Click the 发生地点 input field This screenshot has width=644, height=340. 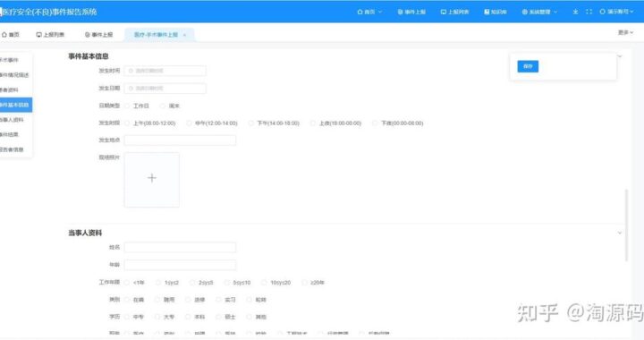pos(180,140)
